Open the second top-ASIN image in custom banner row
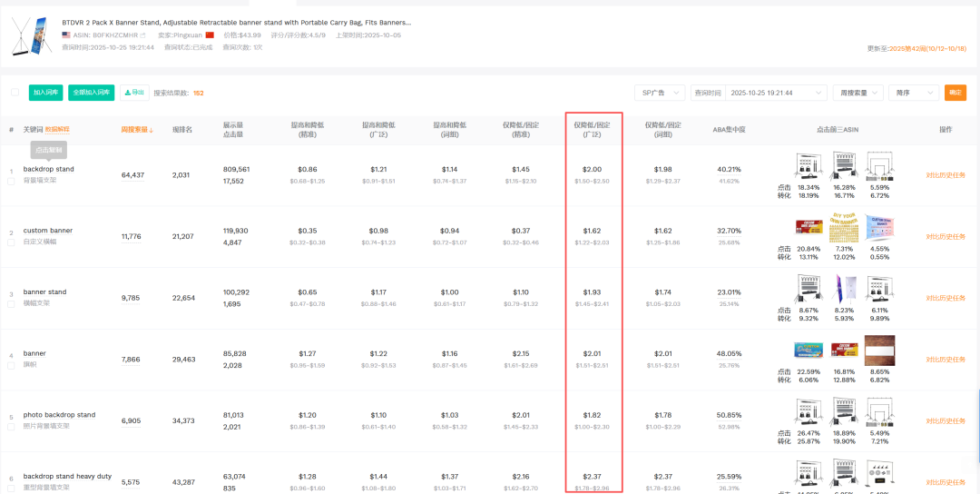 [x=843, y=228]
